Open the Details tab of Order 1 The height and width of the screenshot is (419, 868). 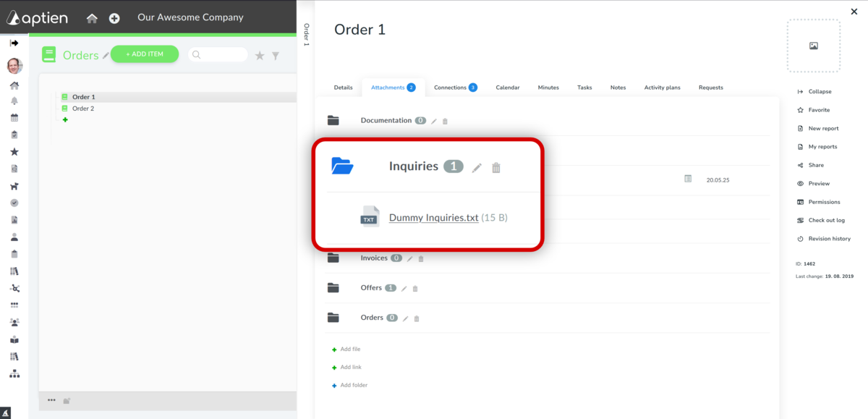click(342, 87)
